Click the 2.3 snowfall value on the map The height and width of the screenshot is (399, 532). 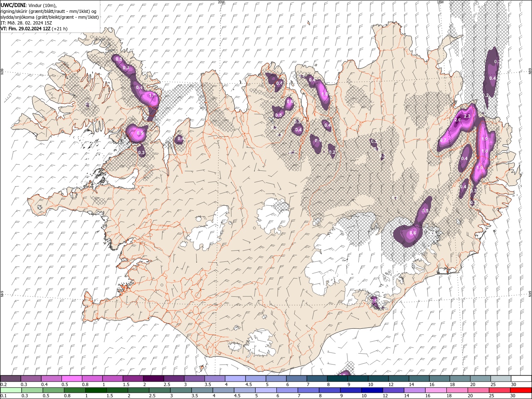coord(467,116)
